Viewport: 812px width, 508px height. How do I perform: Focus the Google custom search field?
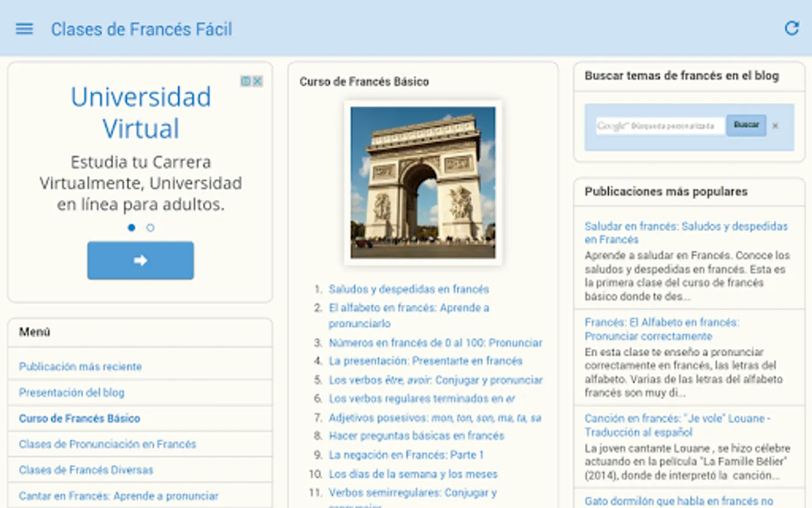tap(659, 126)
